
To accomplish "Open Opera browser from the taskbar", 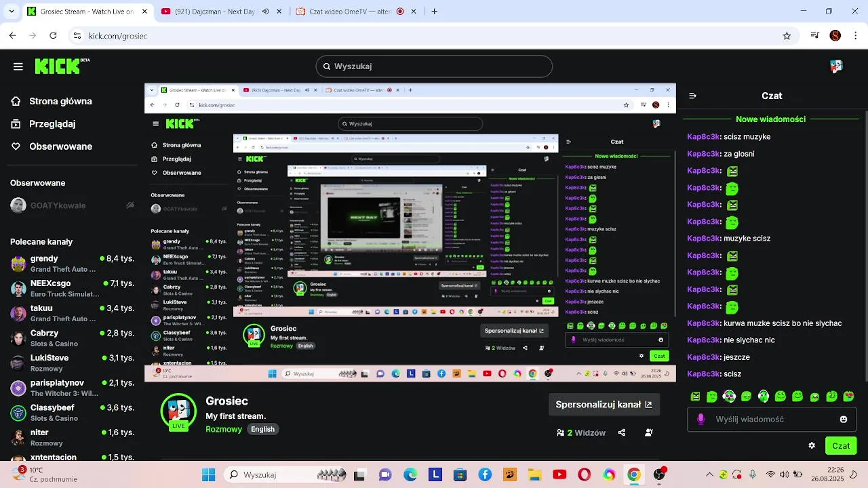I will [x=584, y=474].
